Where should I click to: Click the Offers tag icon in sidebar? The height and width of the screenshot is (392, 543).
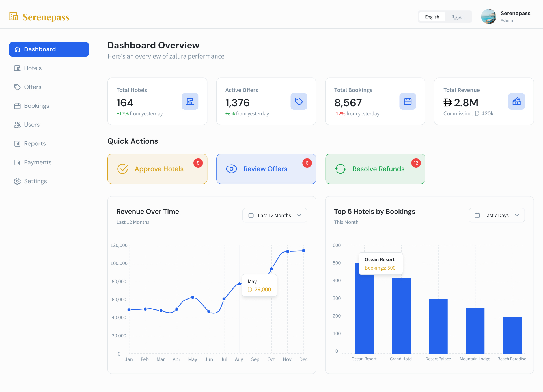[17, 87]
